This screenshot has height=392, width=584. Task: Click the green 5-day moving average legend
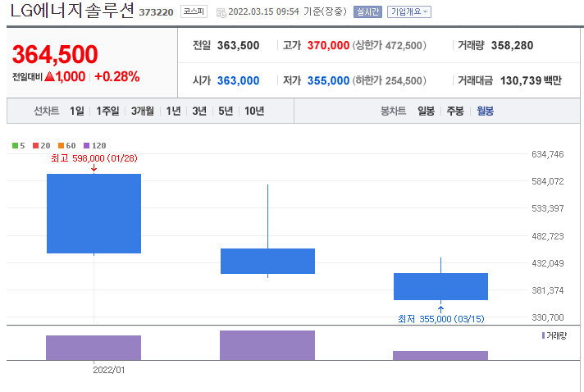tap(19, 145)
